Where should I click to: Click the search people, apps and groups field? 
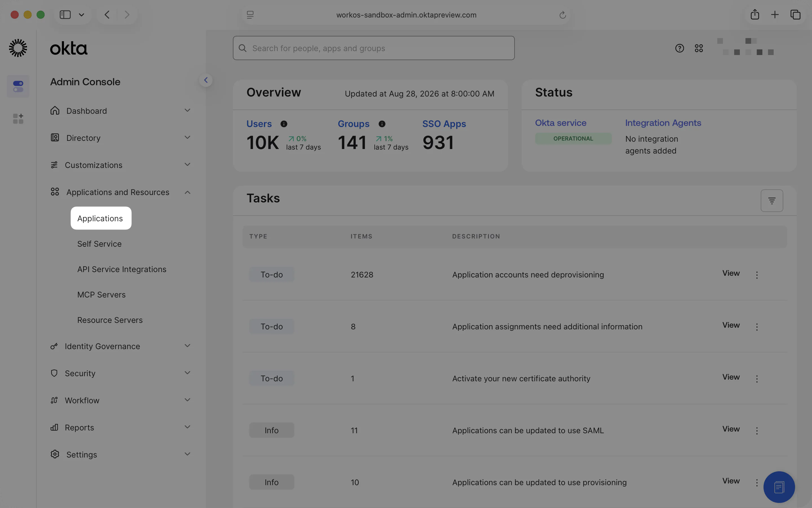(x=374, y=48)
